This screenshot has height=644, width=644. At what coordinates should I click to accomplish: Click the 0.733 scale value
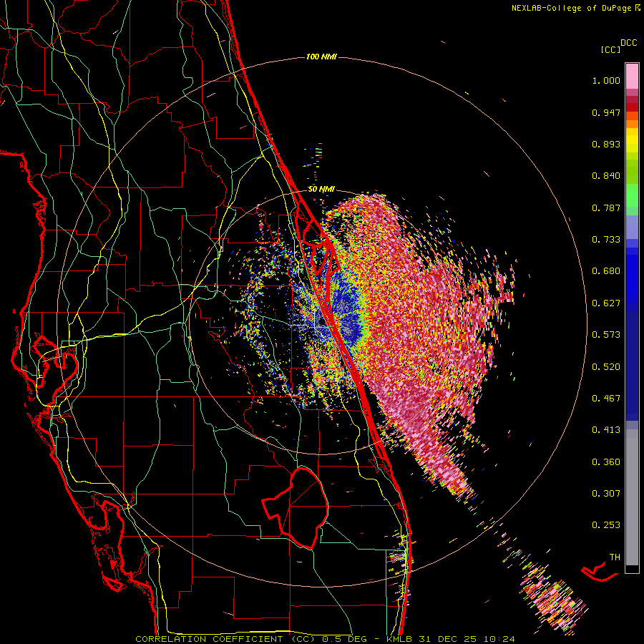coord(606,240)
